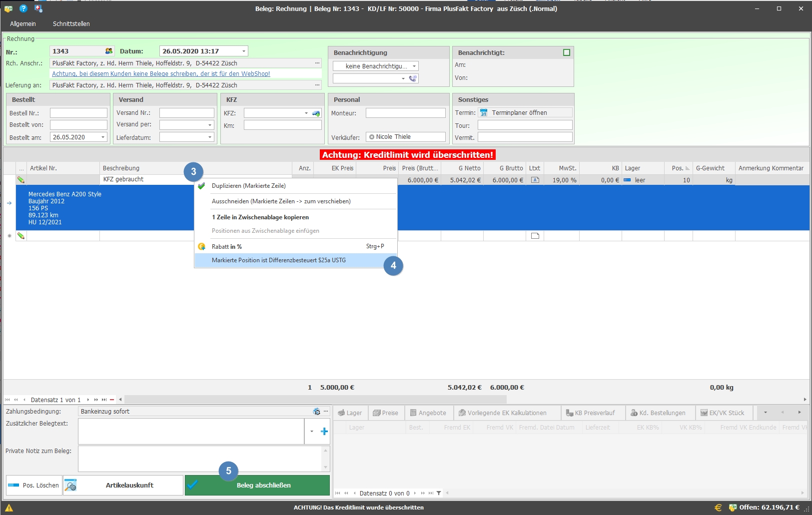Screen dimensions: 812x515
Task: Click the Pos. Löschen button
Action: coord(34,486)
